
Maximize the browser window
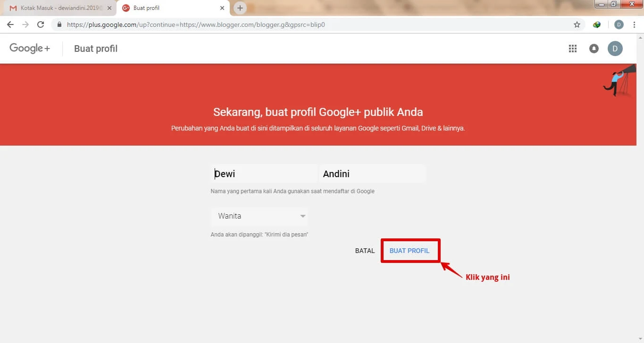point(613,4)
